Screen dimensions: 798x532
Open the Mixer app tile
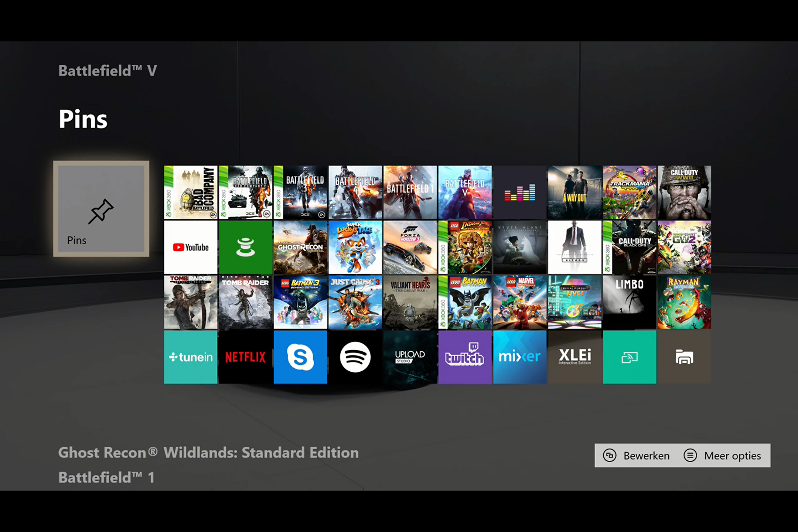coord(519,357)
